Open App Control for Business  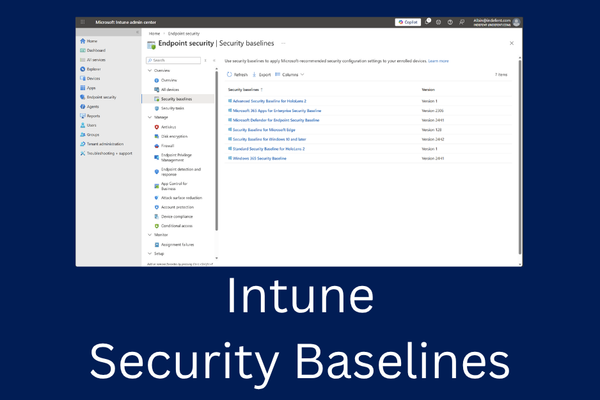[171, 186]
